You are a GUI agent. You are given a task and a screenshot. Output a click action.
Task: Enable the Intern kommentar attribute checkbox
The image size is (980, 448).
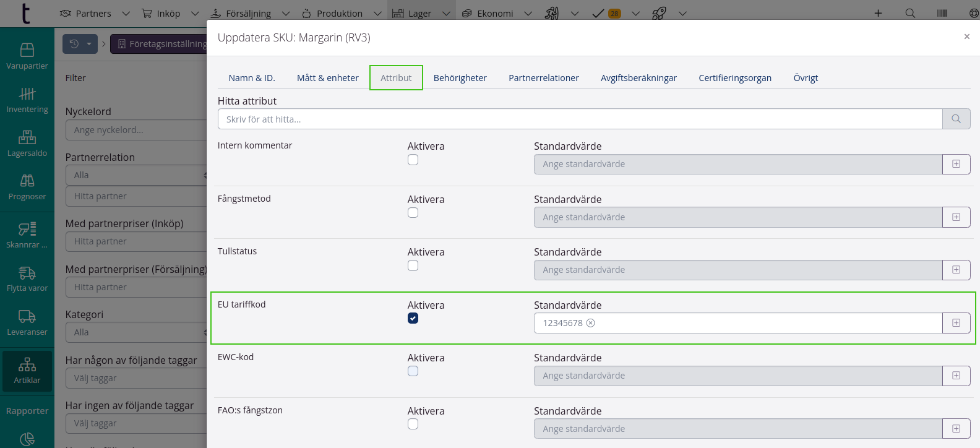click(413, 160)
